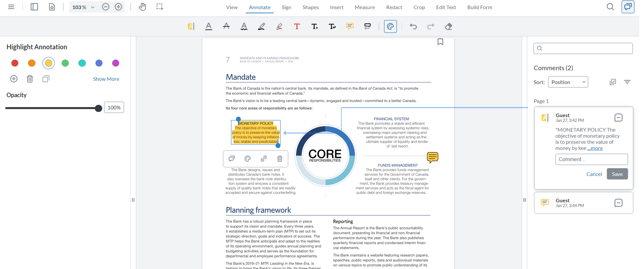
Task: Click the Redo arrow
Action: 431,26
